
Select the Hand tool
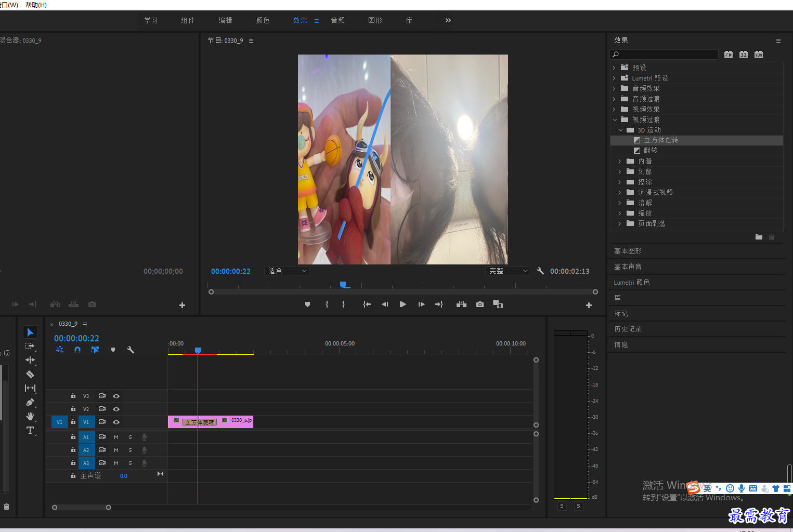coord(30,416)
